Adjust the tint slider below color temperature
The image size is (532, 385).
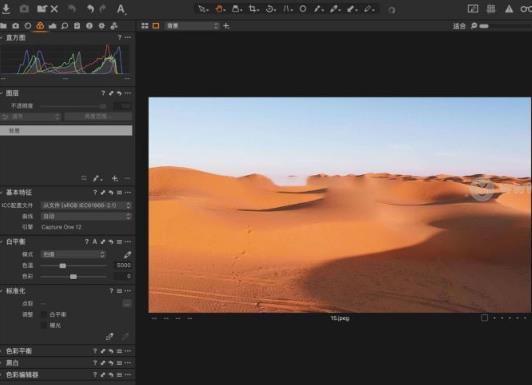pos(73,277)
